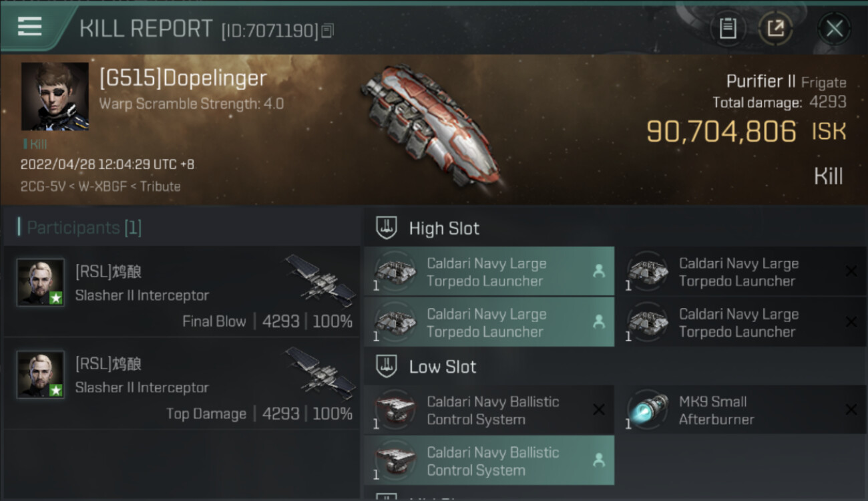
Task: View Dopelinger's pilot portrait
Action: [x=55, y=96]
